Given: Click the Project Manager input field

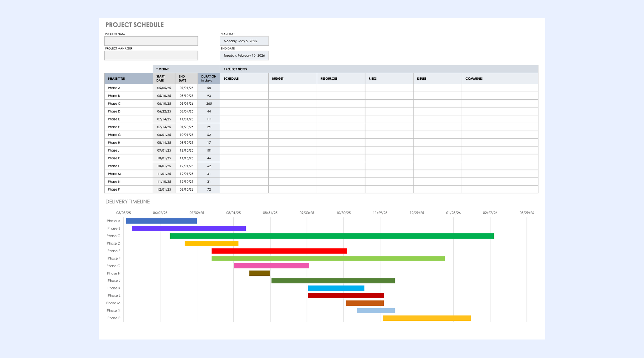Looking at the screenshot, I should coord(151,55).
